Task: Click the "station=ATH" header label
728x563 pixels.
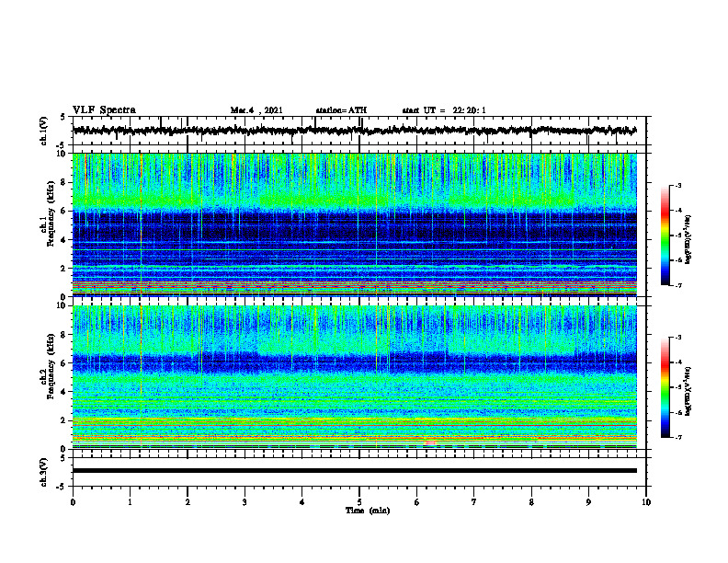Action: coord(341,110)
